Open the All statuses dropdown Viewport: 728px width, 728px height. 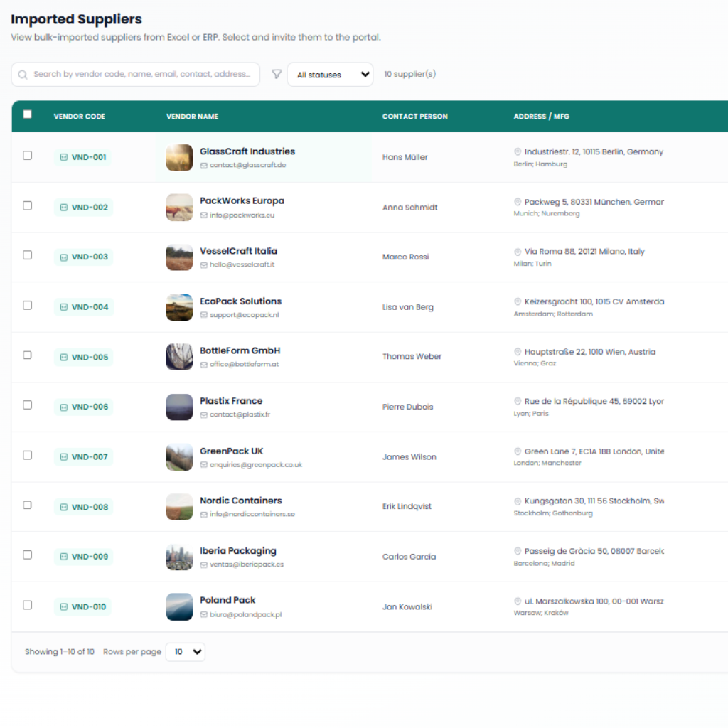pos(330,75)
